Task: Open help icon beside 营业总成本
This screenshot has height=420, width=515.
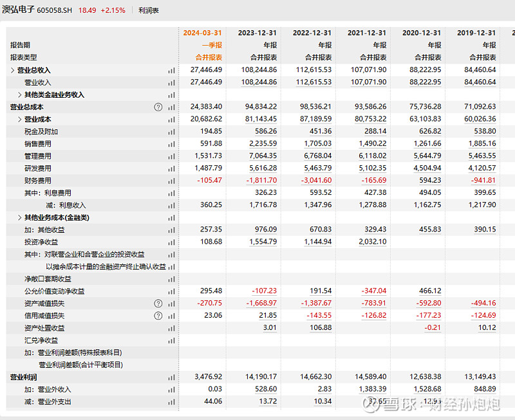Action: (158, 107)
